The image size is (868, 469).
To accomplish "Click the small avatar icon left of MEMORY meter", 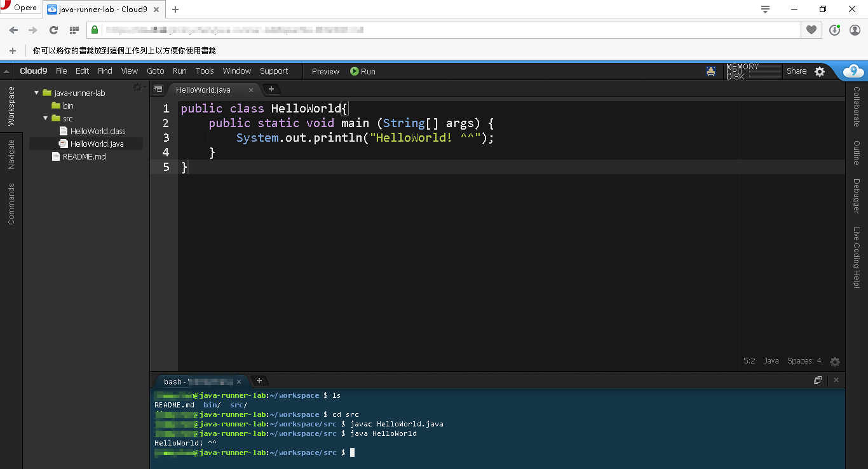I will [x=710, y=71].
